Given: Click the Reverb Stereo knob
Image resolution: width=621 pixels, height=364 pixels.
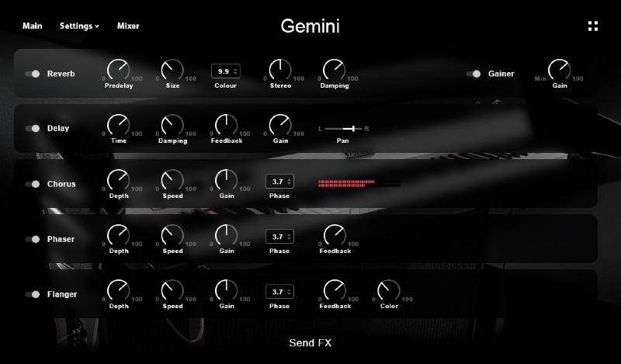Looking at the screenshot, I should 280,70.
